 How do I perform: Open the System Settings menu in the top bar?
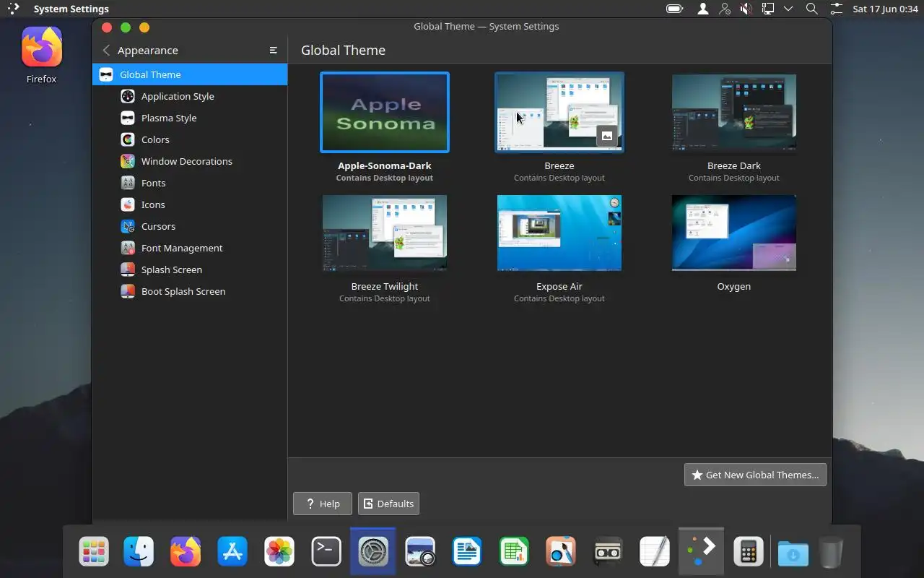(71, 9)
